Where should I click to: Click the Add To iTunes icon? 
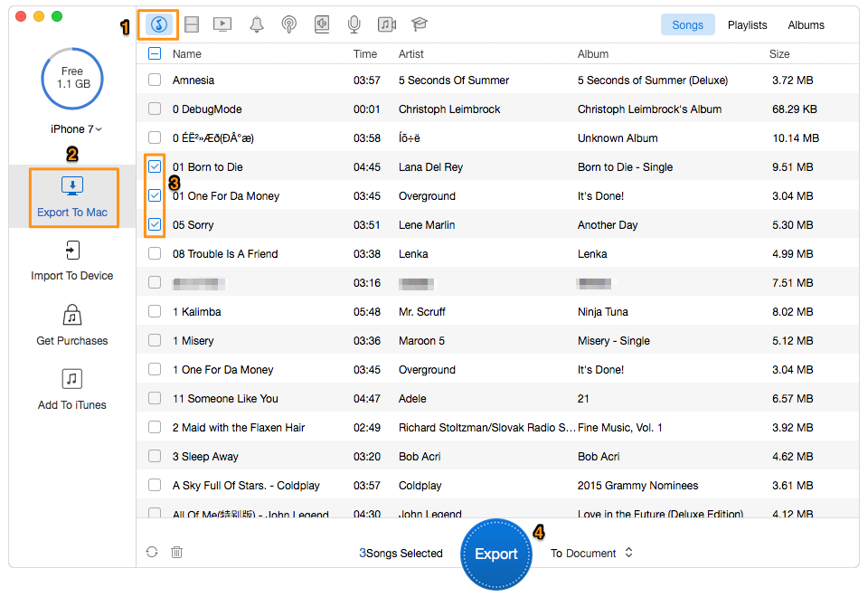click(72, 379)
